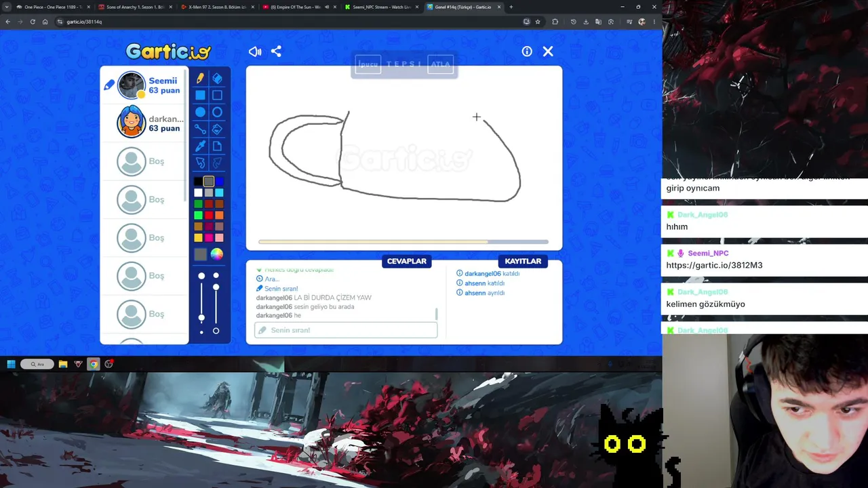
Task: Select the dark blue color swatch
Action: coord(219,182)
